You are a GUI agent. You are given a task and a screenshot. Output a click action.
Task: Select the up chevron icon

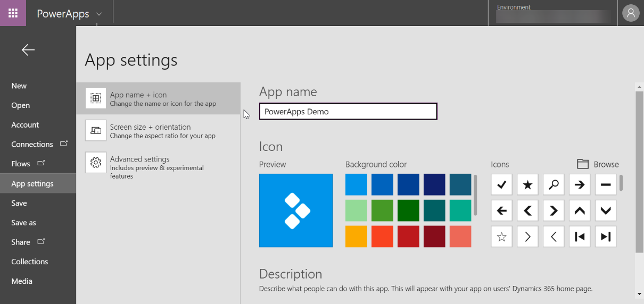580,210
